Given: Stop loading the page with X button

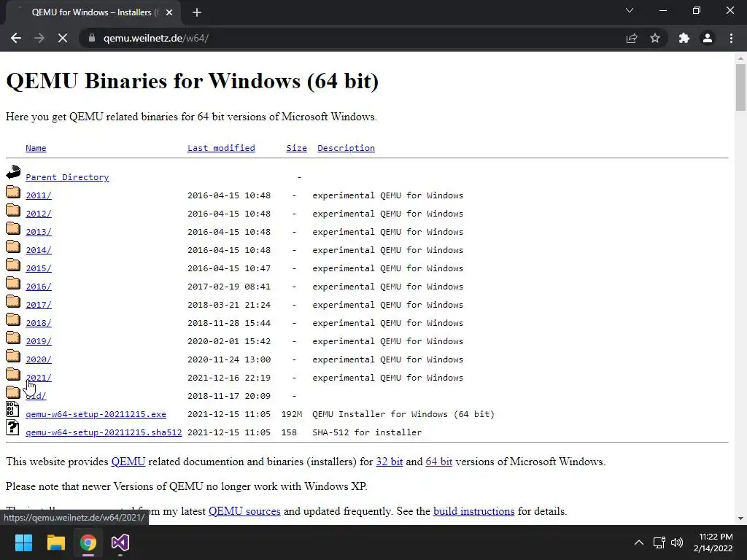Looking at the screenshot, I should tap(63, 38).
